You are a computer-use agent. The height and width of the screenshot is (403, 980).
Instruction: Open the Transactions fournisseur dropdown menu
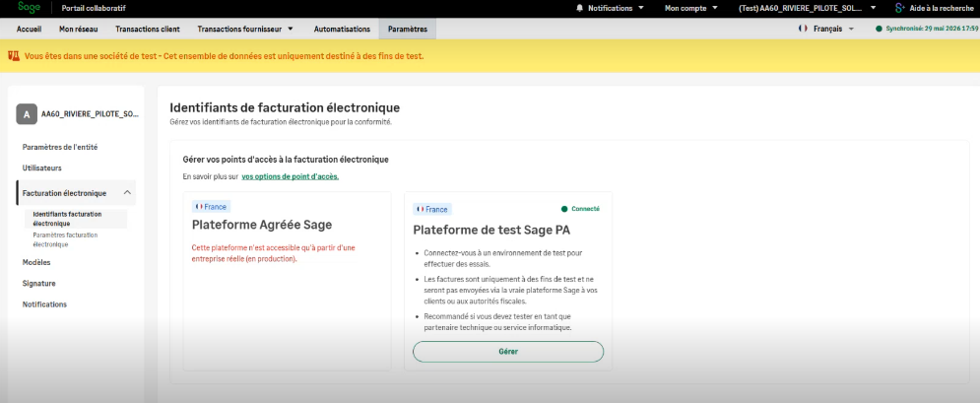click(x=245, y=29)
